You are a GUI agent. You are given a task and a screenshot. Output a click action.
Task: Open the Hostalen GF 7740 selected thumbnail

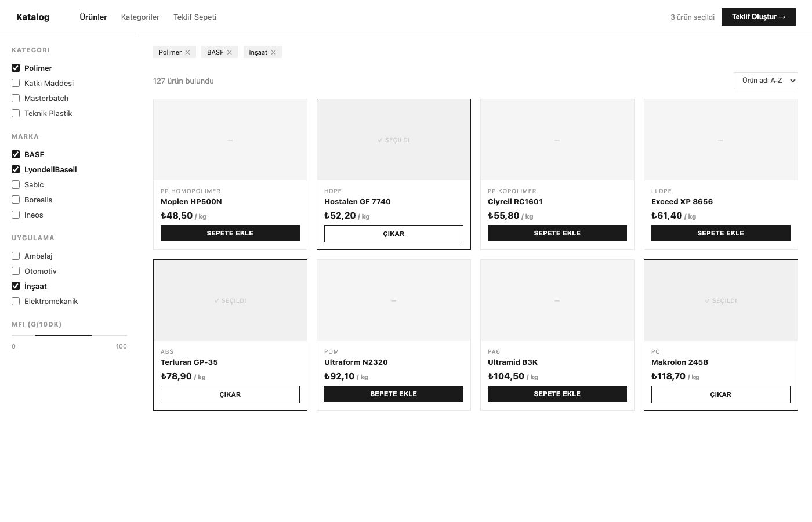click(394, 140)
